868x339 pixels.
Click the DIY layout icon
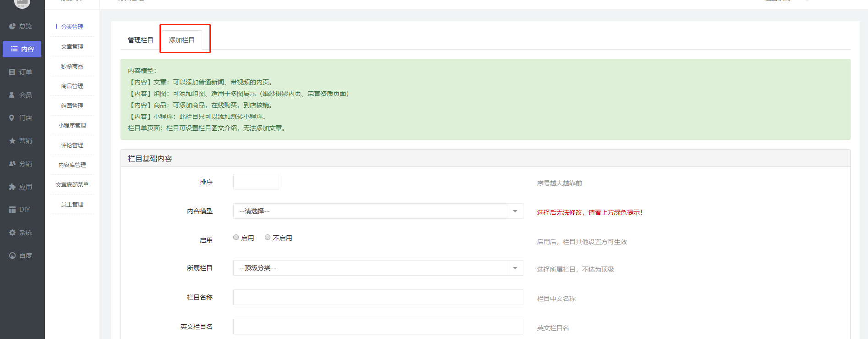click(x=12, y=210)
